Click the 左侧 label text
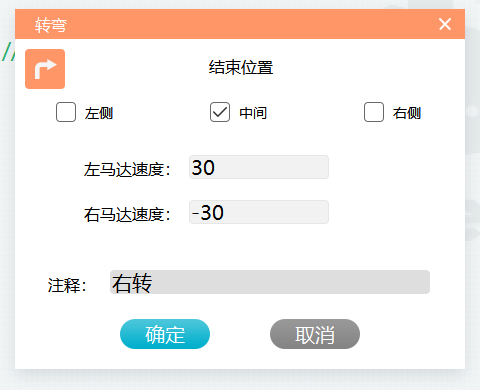480x390 pixels. tap(99, 113)
